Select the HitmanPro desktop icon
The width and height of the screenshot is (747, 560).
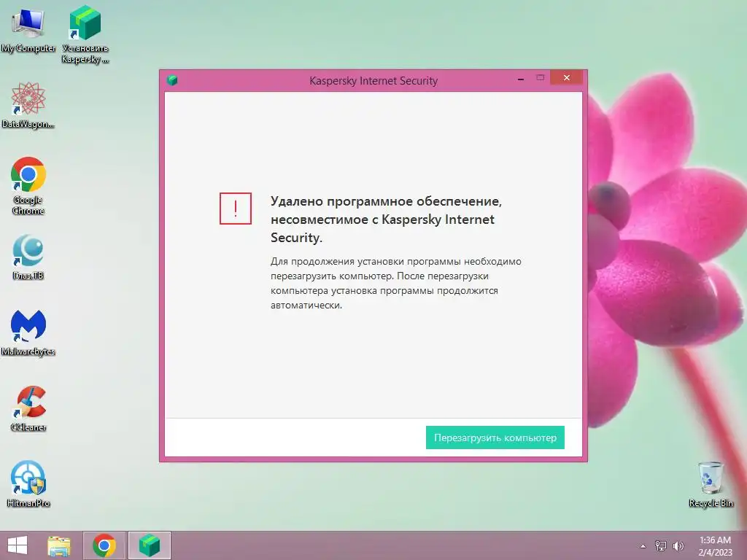click(x=28, y=484)
